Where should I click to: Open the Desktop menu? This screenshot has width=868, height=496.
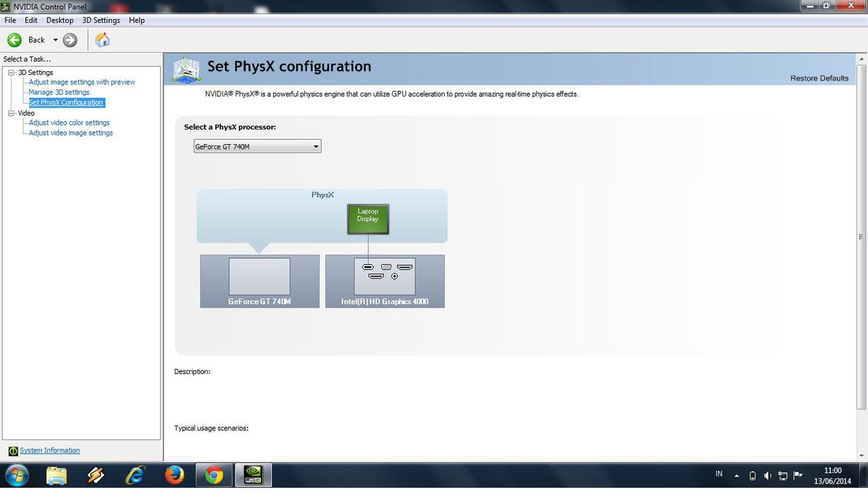(60, 20)
